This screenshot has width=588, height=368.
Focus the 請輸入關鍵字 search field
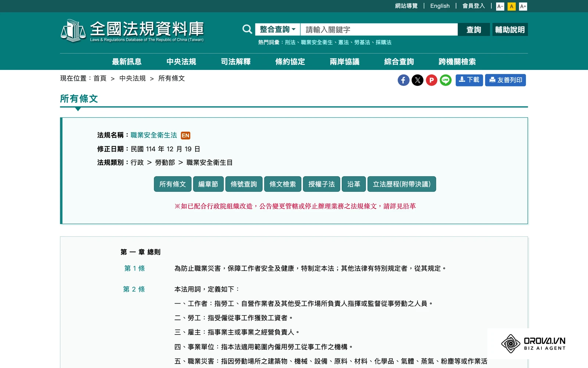[x=379, y=29]
